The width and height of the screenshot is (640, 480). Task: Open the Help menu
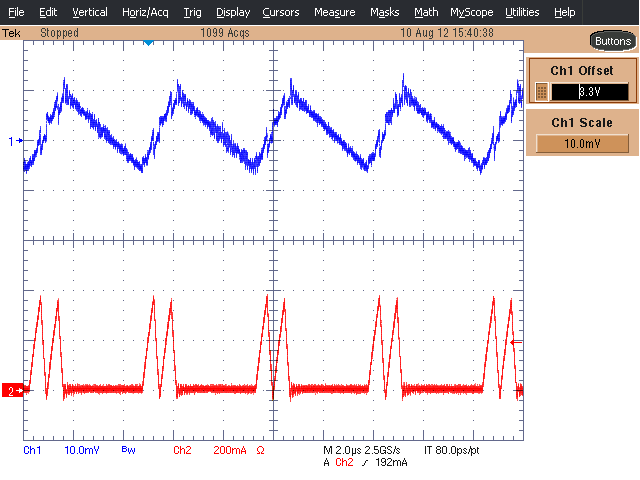(564, 12)
